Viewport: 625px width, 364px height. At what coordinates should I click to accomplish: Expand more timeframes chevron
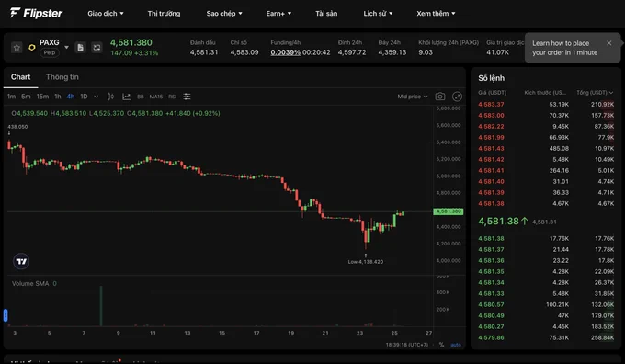tap(97, 97)
